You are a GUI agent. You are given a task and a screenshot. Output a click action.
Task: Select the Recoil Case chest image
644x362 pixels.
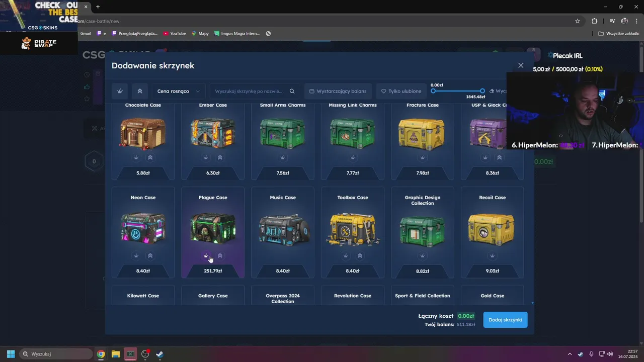(492, 229)
